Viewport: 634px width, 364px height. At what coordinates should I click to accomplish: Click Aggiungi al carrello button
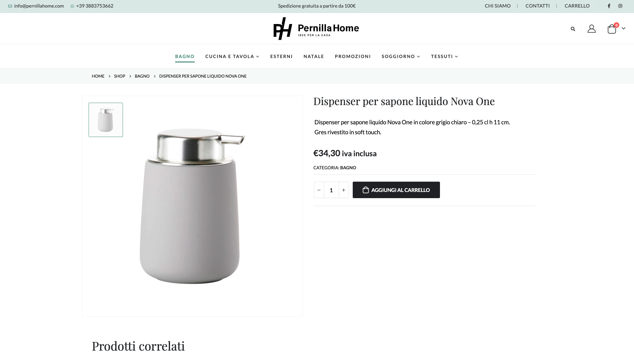396,190
